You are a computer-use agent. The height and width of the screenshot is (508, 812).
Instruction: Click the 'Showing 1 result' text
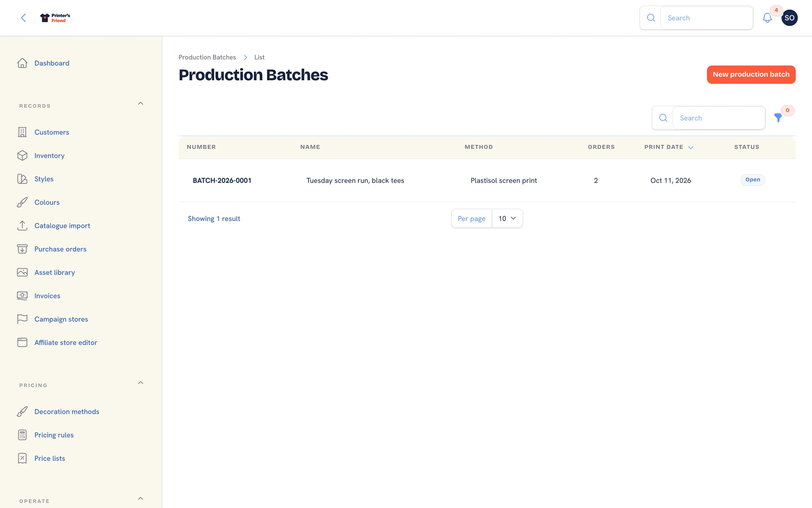[x=214, y=218]
